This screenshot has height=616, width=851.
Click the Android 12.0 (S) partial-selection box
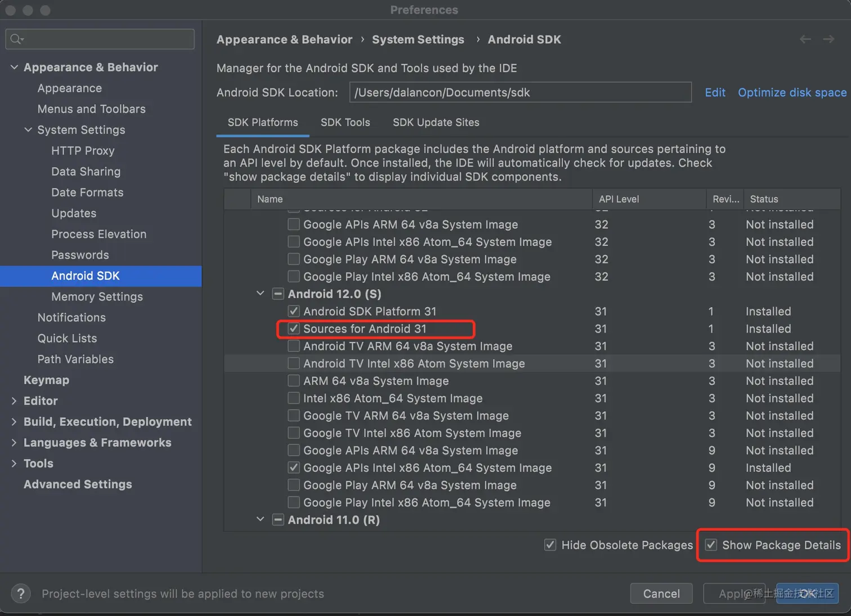click(278, 294)
